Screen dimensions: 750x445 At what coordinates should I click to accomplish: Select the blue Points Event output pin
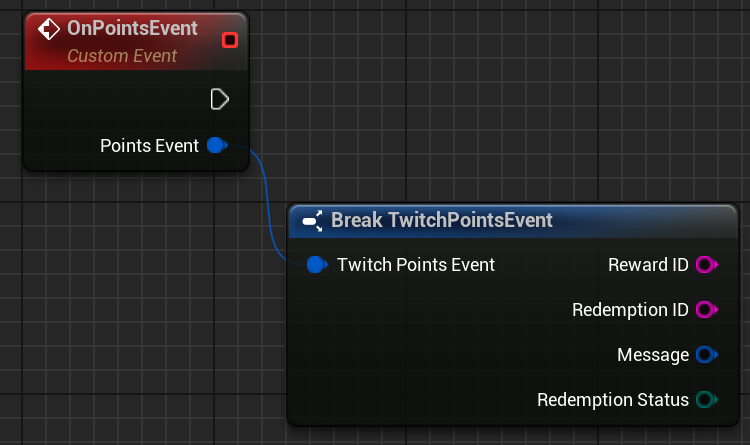tap(216, 146)
